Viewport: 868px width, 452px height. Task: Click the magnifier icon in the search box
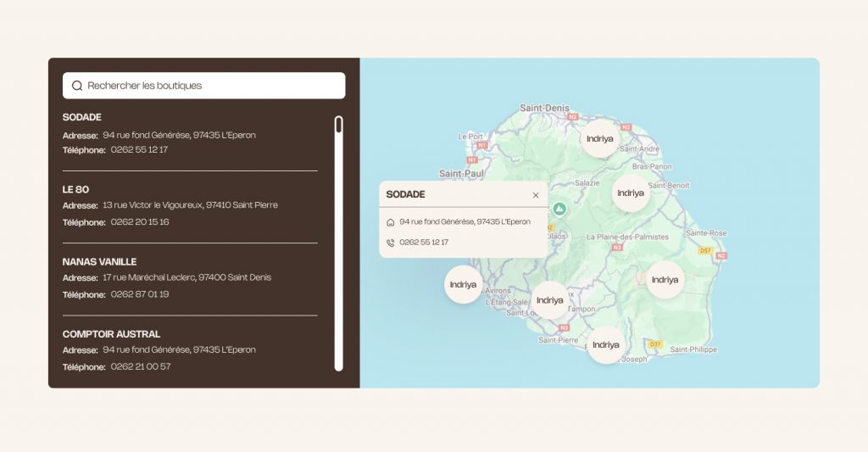click(77, 86)
